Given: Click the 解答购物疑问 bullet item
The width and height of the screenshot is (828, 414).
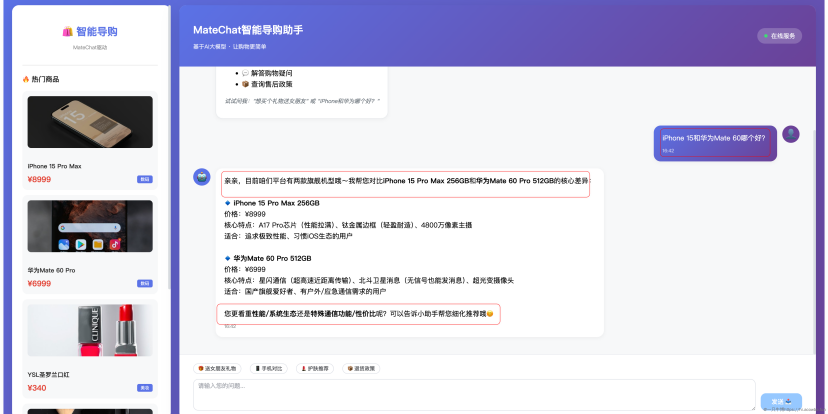Looking at the screenshot, I should 267,73.
